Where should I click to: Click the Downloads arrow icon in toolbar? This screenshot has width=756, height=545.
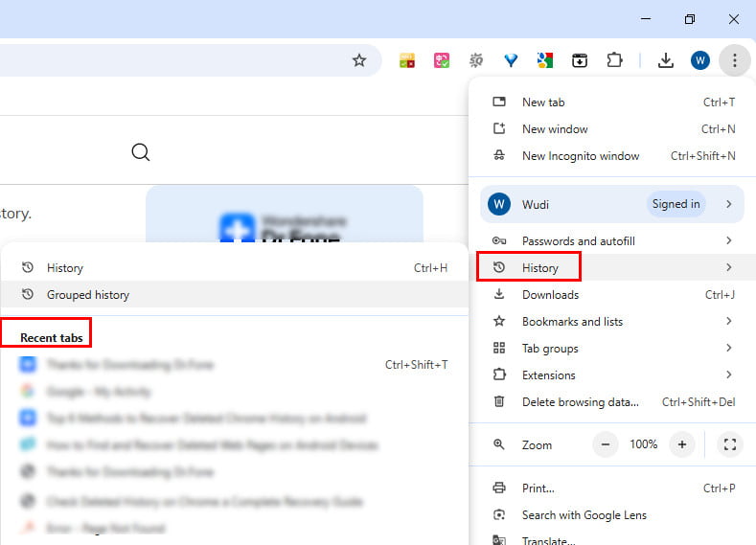coord(665,60)
